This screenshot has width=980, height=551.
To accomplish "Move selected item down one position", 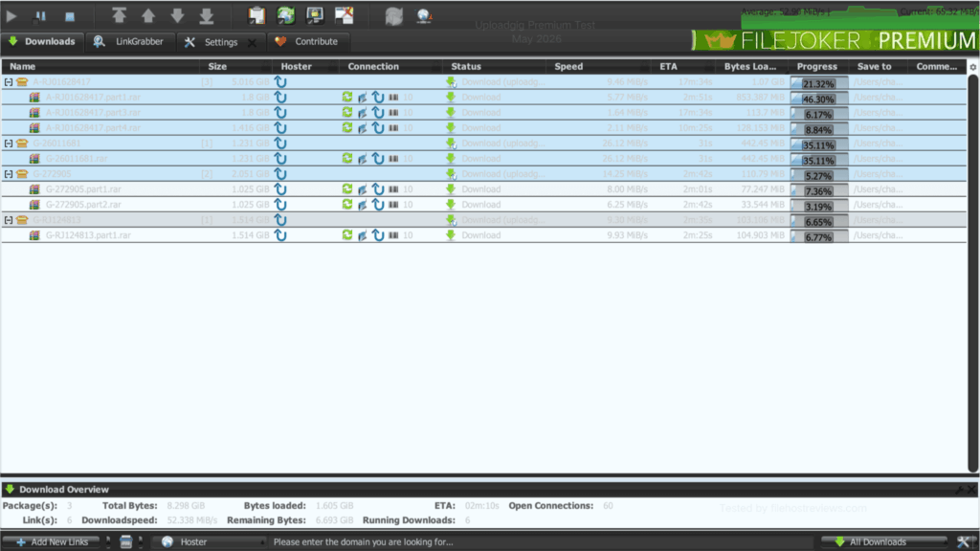I will (177, 15).
